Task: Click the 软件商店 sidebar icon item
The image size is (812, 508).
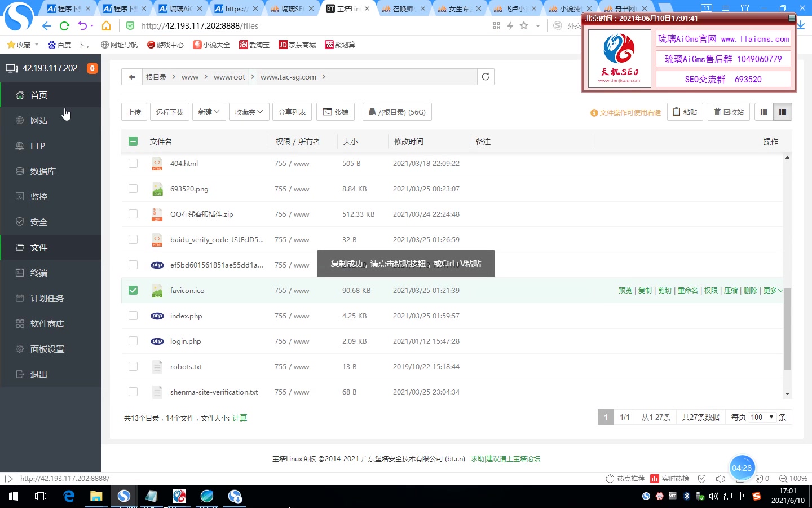Action: click(51, 323)
